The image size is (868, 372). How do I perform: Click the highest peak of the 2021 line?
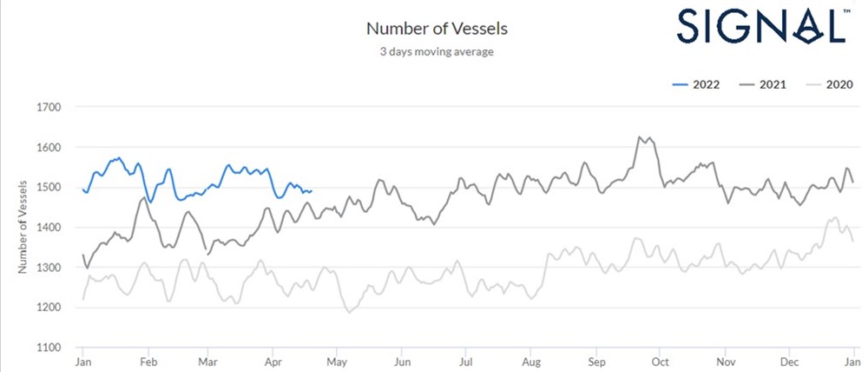[640, 136]
